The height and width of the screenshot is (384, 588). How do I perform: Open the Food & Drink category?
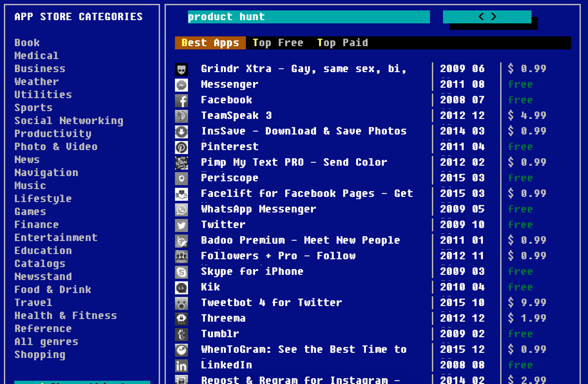pyautogui.click(x=53, y=289)
